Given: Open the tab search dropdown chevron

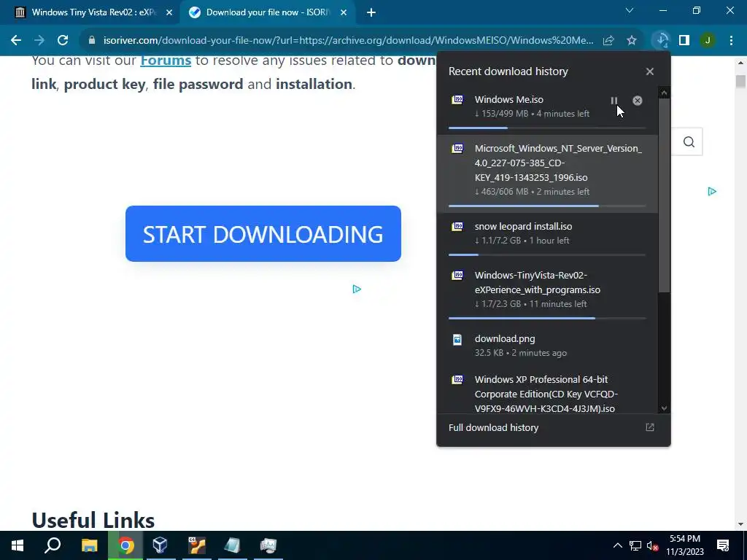Looking at the screenshot, I should [x=630, y=10].
